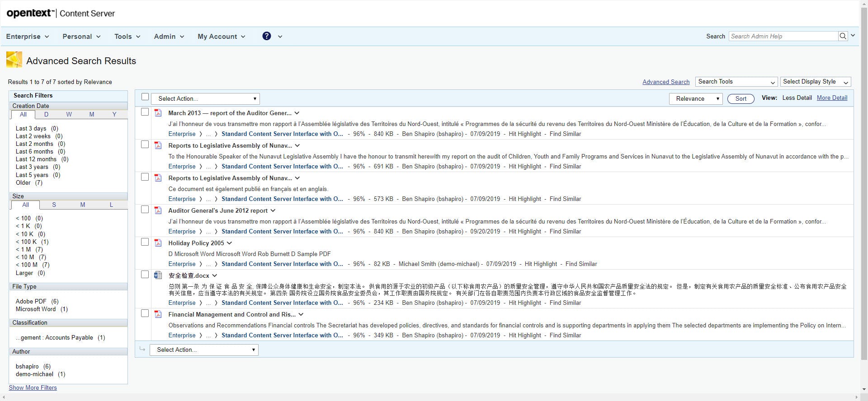Filter by author demo-michael
Image resolution: width=868 pixels, height=401 pixels.
tap(34, 374)
